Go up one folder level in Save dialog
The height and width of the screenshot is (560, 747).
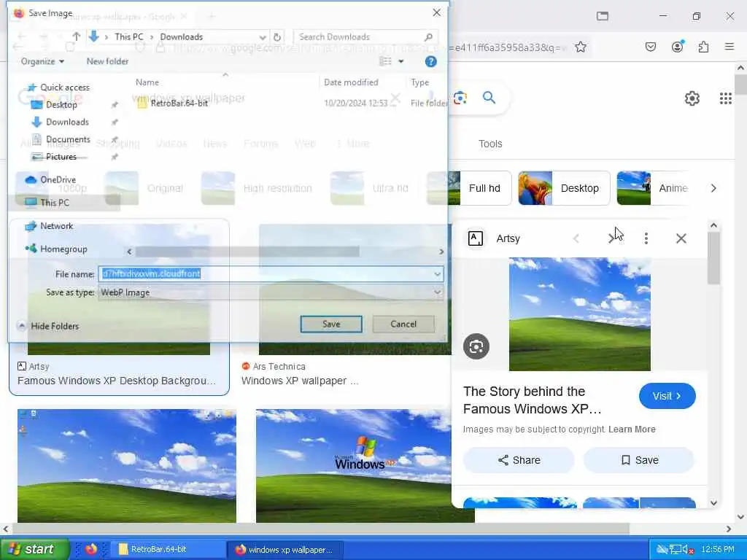pyautogui.click(x=76, y=36)
